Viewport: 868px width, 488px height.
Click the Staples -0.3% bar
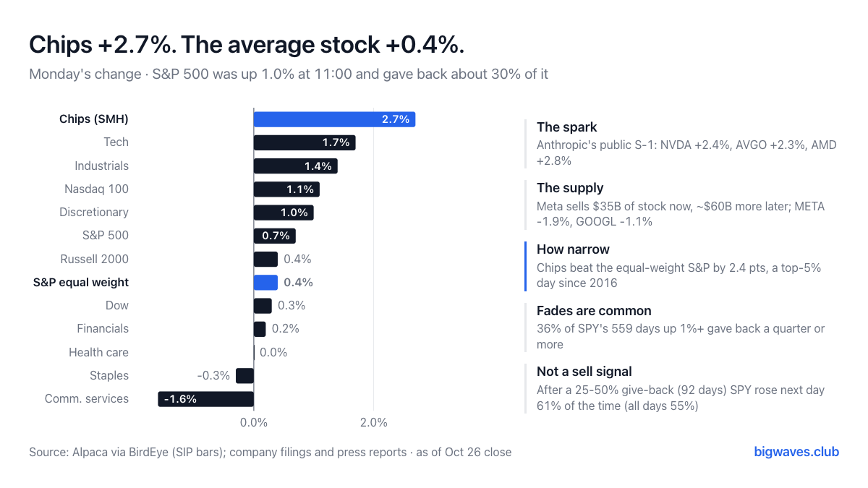[245, 375]
